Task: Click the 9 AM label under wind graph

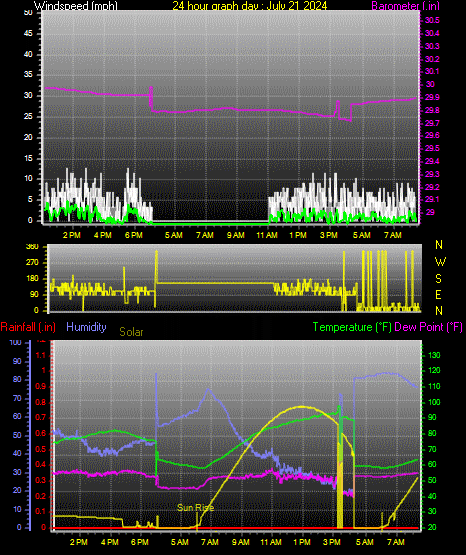Action: click(x=236, y=235)
